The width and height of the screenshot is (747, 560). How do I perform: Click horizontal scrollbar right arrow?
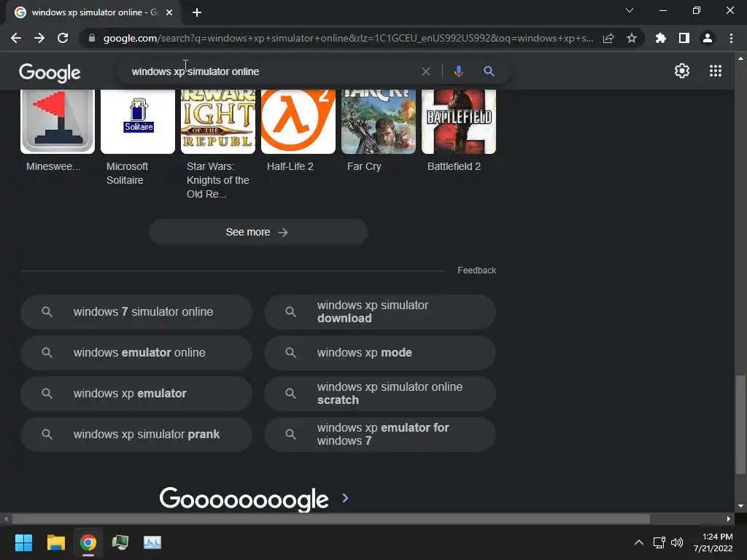[x=729, y=518]
